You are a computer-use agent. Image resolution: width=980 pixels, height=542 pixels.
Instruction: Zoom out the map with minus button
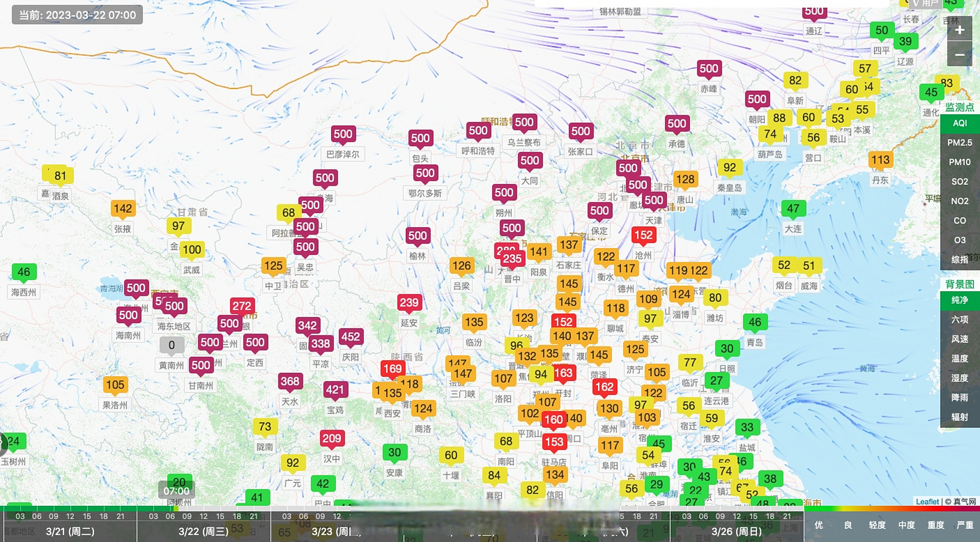tap(960, 55)
